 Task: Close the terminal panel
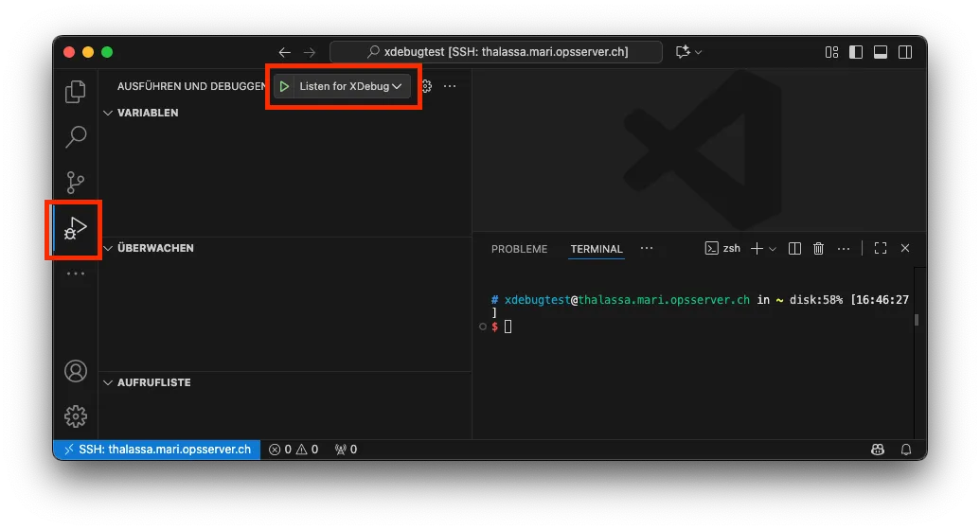(905, 249)
